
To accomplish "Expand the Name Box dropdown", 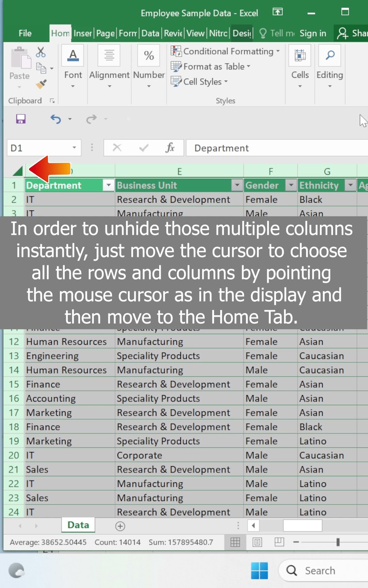I will 74,148.
